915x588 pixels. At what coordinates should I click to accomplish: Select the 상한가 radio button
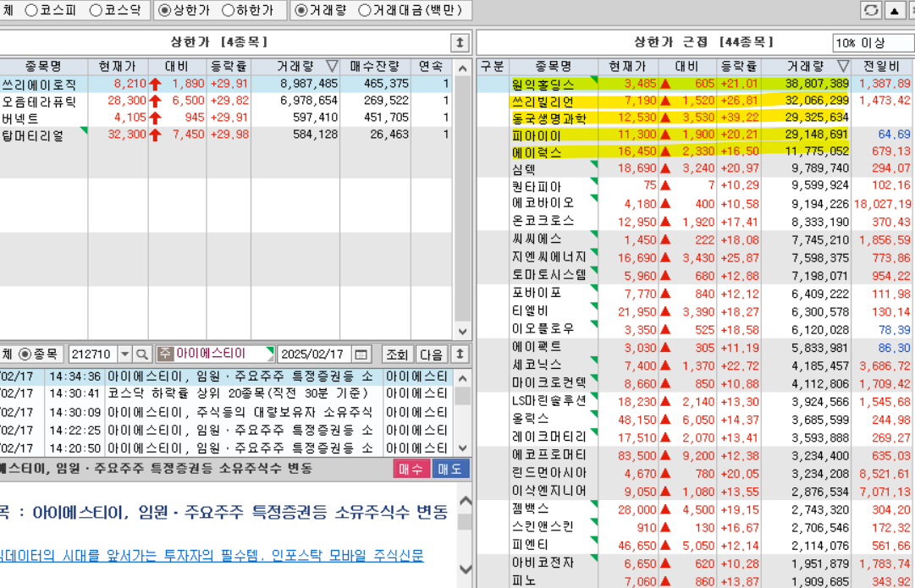[165, 10]
